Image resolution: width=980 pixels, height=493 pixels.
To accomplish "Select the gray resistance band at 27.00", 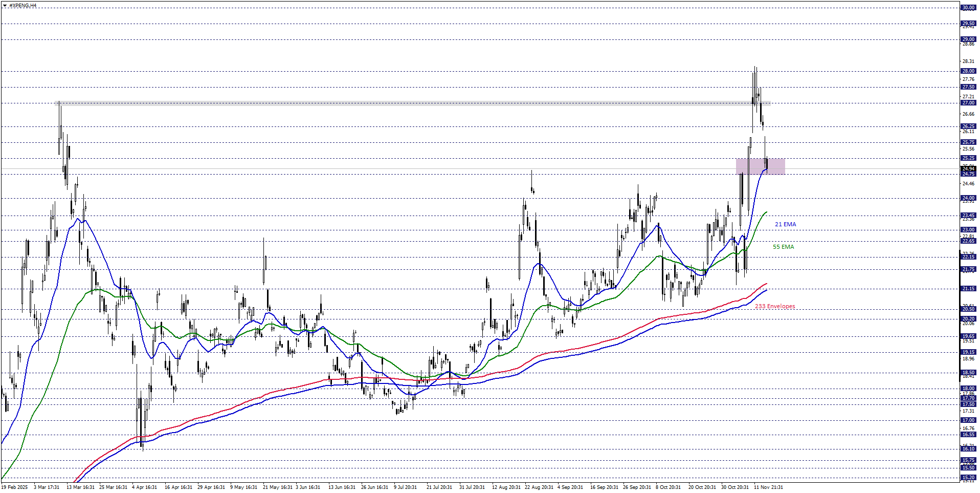I will [x=409, y=103].
